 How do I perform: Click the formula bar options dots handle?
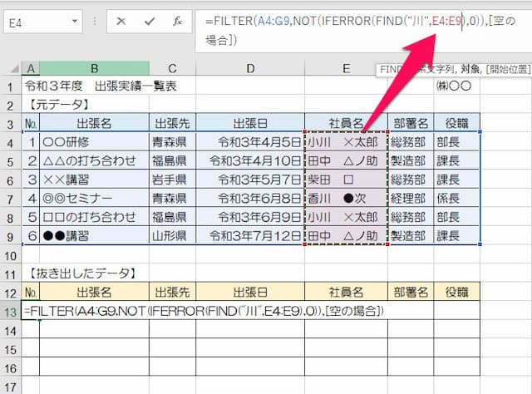95,22
